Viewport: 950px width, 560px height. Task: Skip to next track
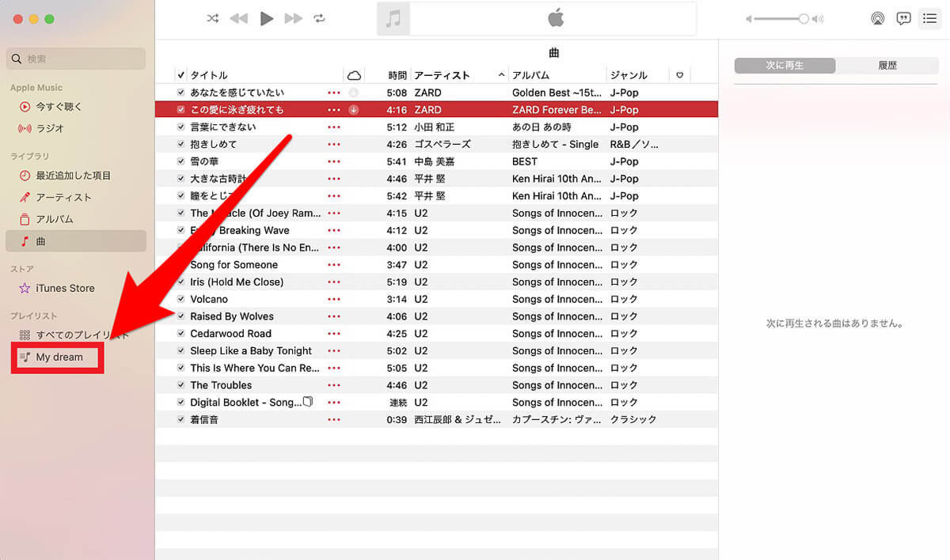[293, 18]
